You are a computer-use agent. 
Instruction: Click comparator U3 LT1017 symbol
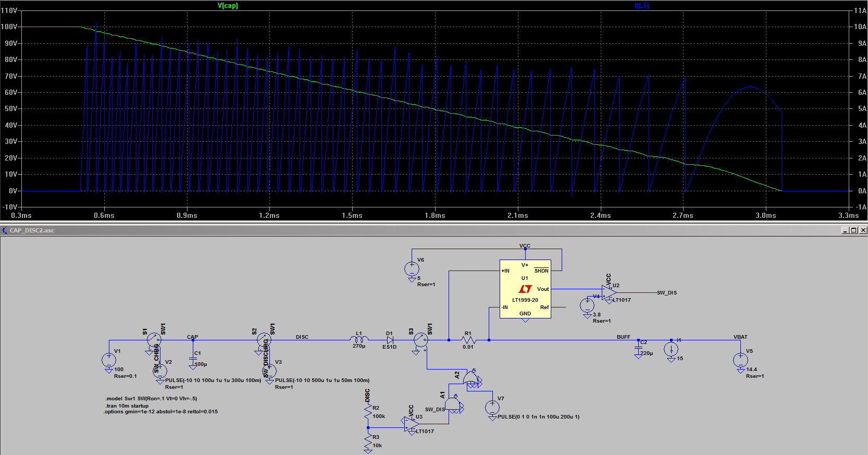[x=412, y=424]
